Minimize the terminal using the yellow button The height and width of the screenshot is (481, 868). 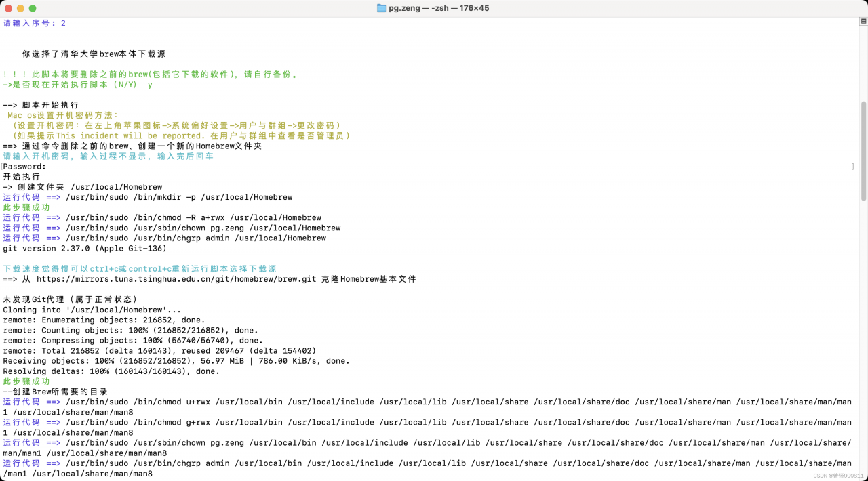pyautogui.click(x=20, y=8)
